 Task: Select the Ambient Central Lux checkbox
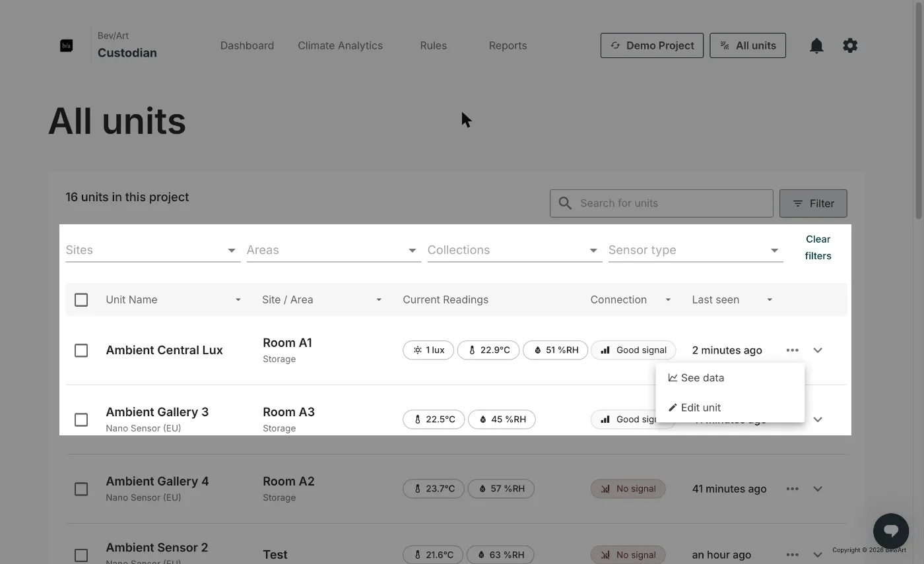pos(81,350)
